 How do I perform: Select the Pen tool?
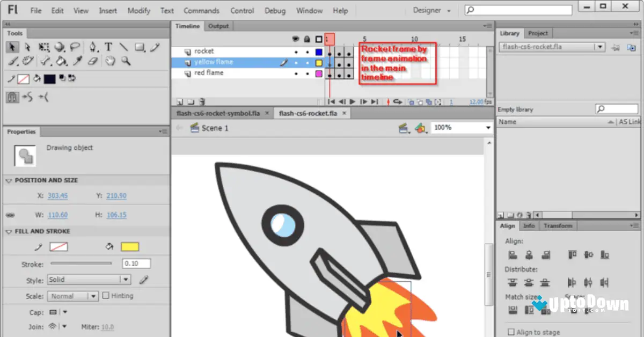pos(92,47)
